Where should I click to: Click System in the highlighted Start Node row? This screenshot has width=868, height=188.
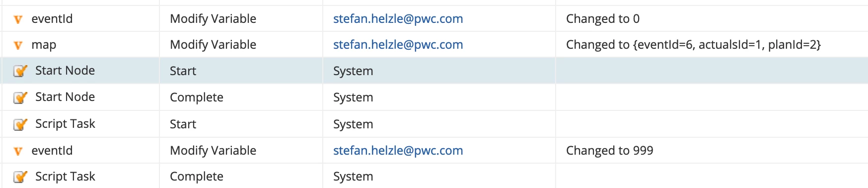353,71
